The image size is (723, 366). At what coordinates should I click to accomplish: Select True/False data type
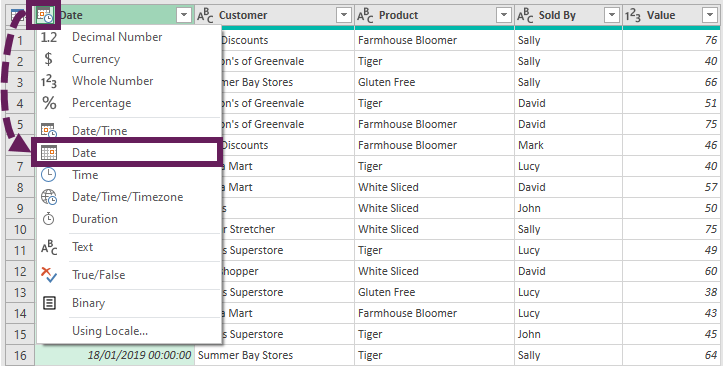[x=129, y=275]
